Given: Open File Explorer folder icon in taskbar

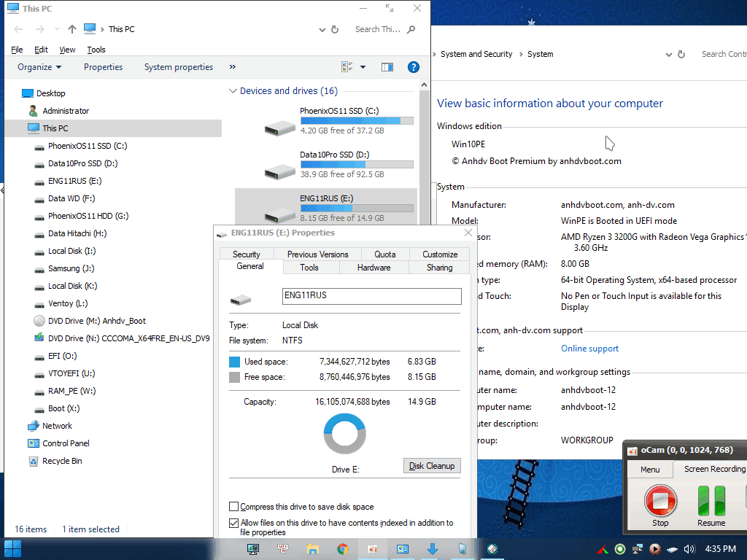Looking at the screenshot, I should point(312,549).
